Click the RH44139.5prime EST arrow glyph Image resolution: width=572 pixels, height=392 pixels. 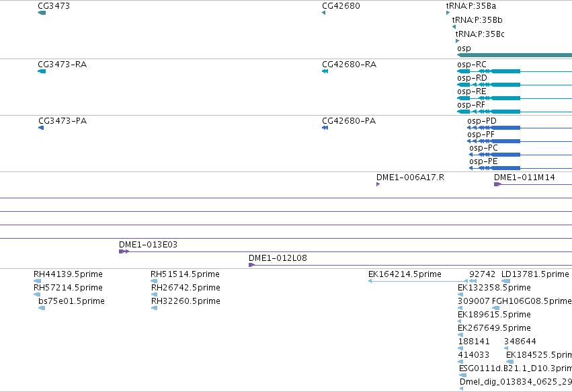click(37, 281)
